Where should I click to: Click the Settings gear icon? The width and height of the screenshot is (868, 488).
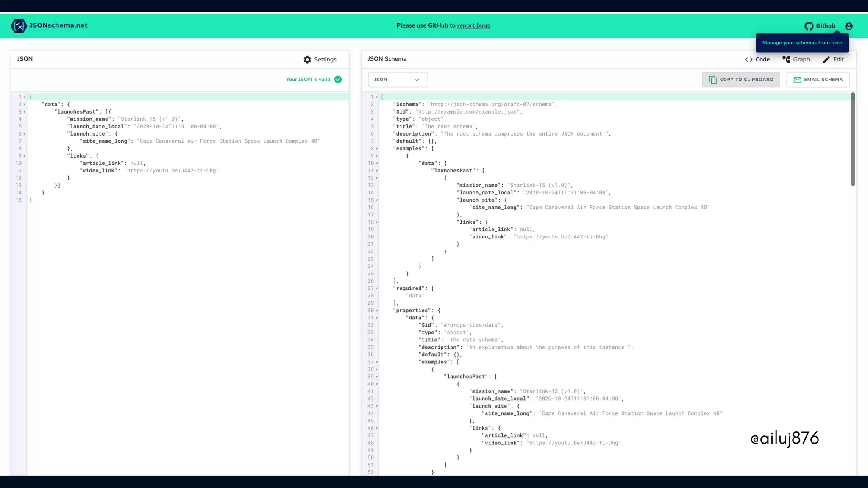[307, 60]
